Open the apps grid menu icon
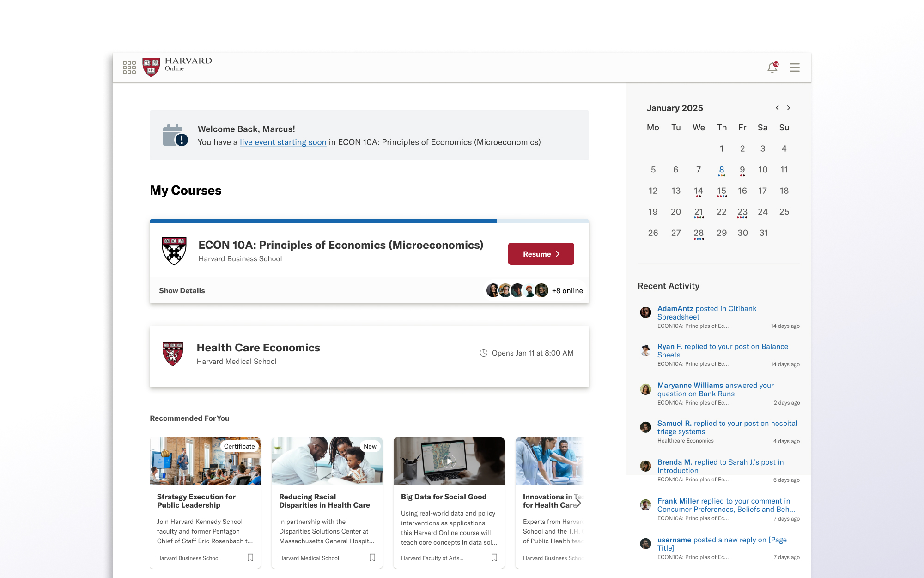The width and height of the screenshot is (924, 578). [129, 68]
